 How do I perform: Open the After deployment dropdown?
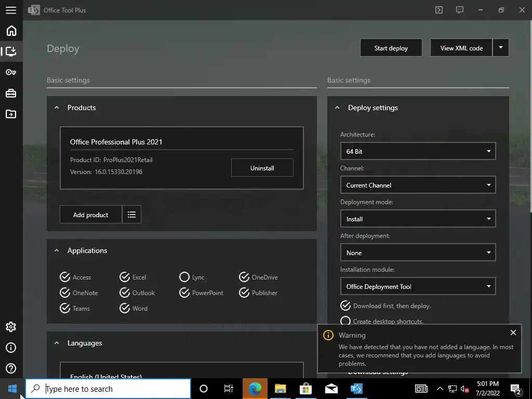(x=418, y=252)
